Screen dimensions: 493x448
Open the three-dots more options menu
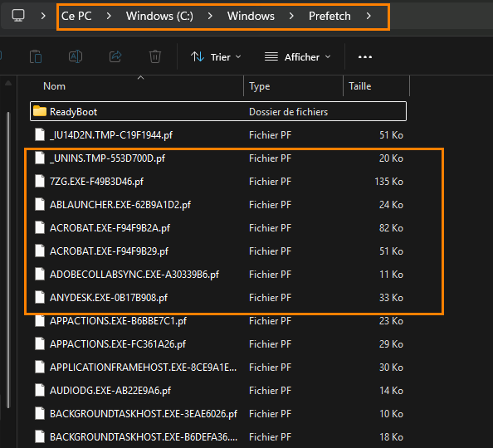click(365, 57)
